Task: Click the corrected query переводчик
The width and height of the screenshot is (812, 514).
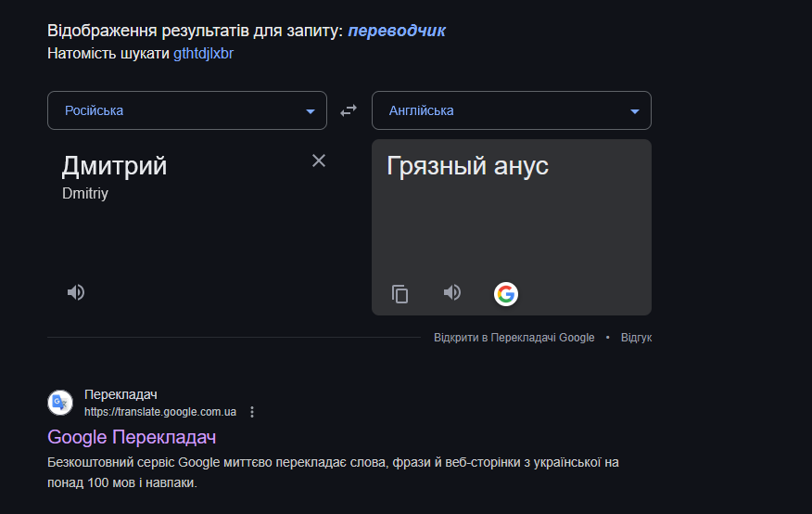Action: 397,32
